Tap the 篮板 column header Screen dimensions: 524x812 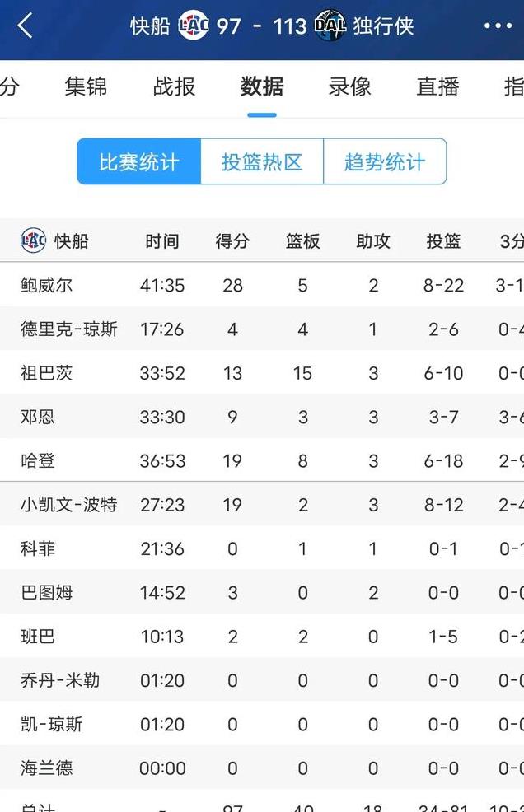(302, 241)
